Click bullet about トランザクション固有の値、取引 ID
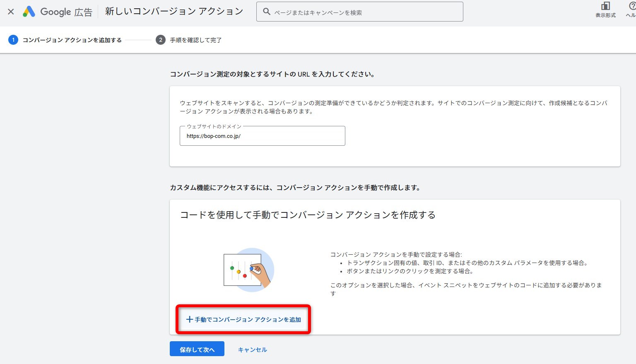The height and width of the screenshot is (364, 636). coord(467,263)
